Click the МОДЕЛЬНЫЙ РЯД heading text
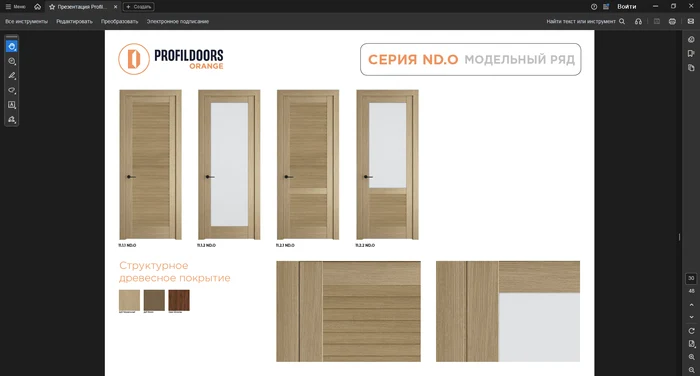This screenshot has height=376, width=700. [520, 59]
